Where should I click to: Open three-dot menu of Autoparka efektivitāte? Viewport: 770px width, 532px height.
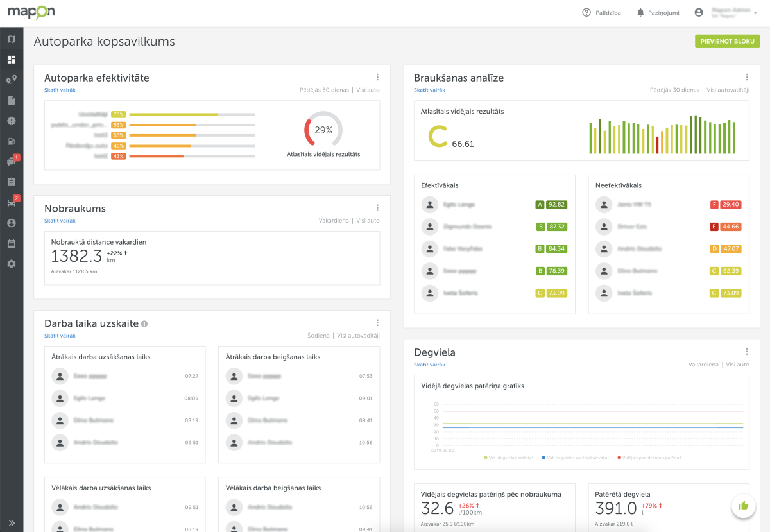pos(377,77)
